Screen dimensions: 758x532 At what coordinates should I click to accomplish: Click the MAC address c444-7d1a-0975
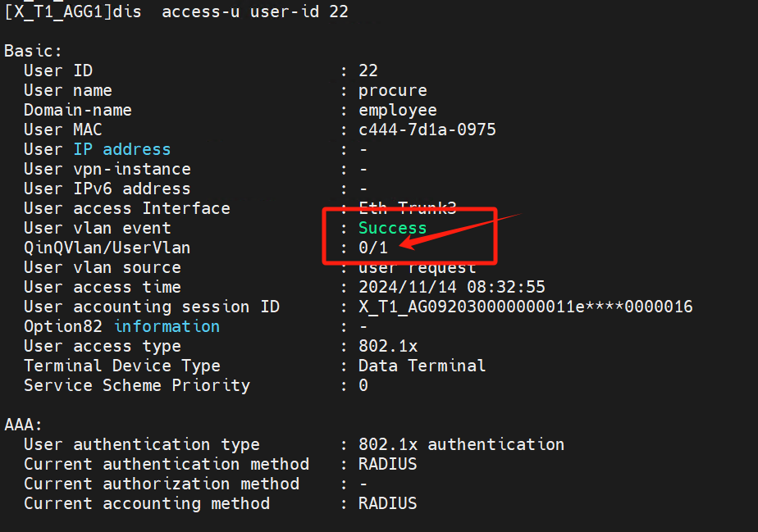[x=427, y=130]
